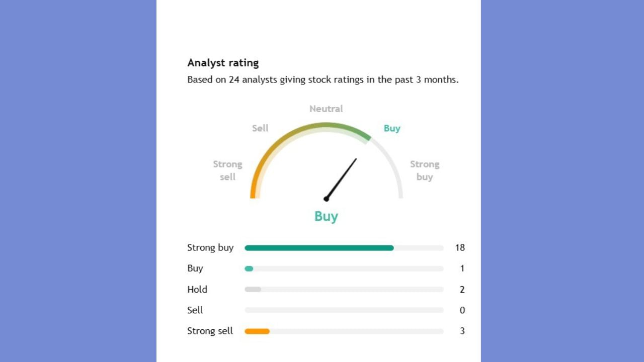Viewport: 644px width, 362px height.
Task: Select the Neutral label on gauge
Action: click(x=326, y=109)
